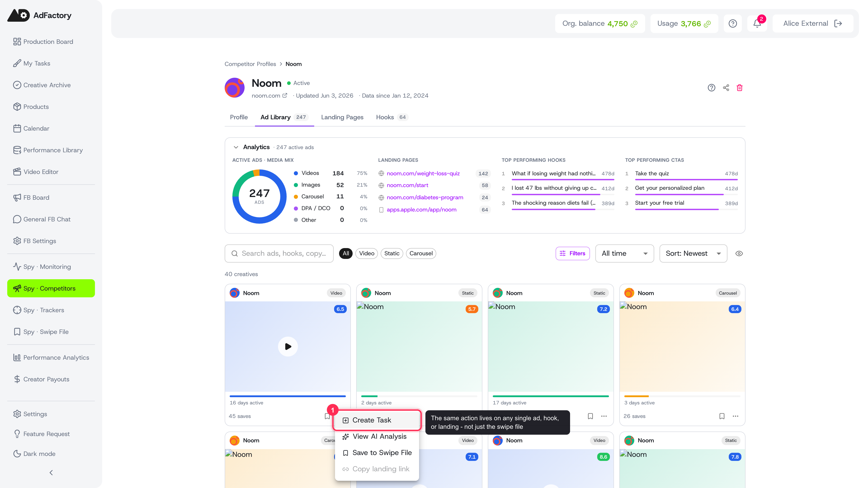Open the Feature Request page
This screenshot has width=868, height=488.
[51, 434]
